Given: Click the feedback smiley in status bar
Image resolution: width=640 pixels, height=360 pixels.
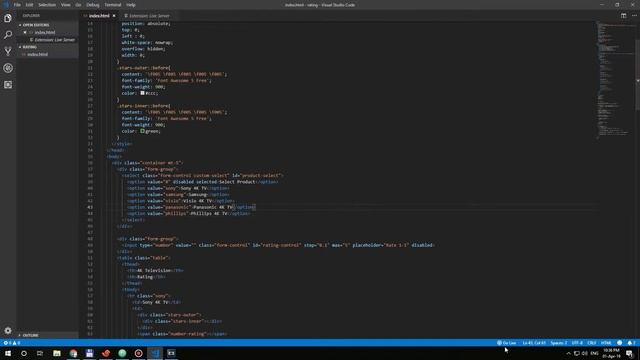Looking at the screenshot, I should point(620,343).
